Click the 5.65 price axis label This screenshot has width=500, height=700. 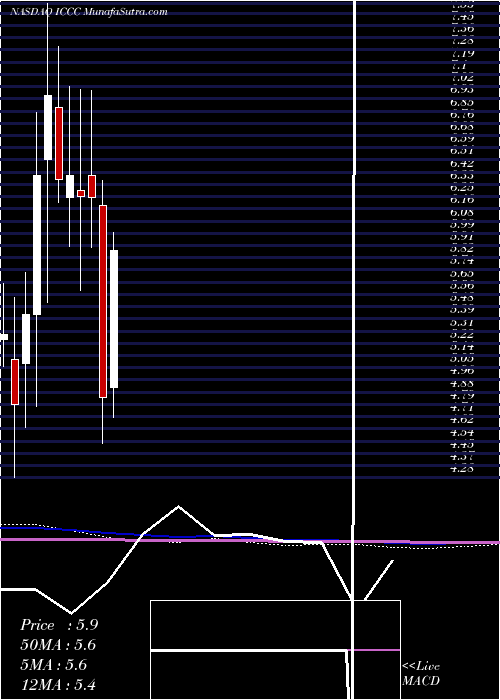463,273
